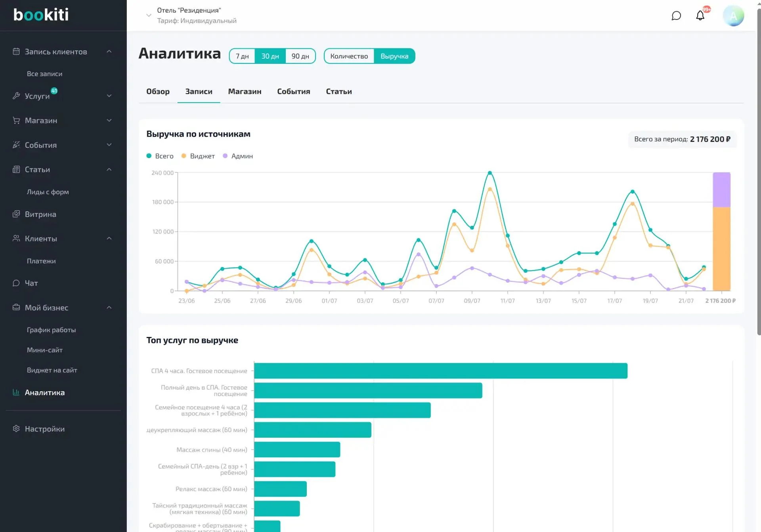Click the bookiti logo
The width and height of the screenshot is (761, 532).
41,15
